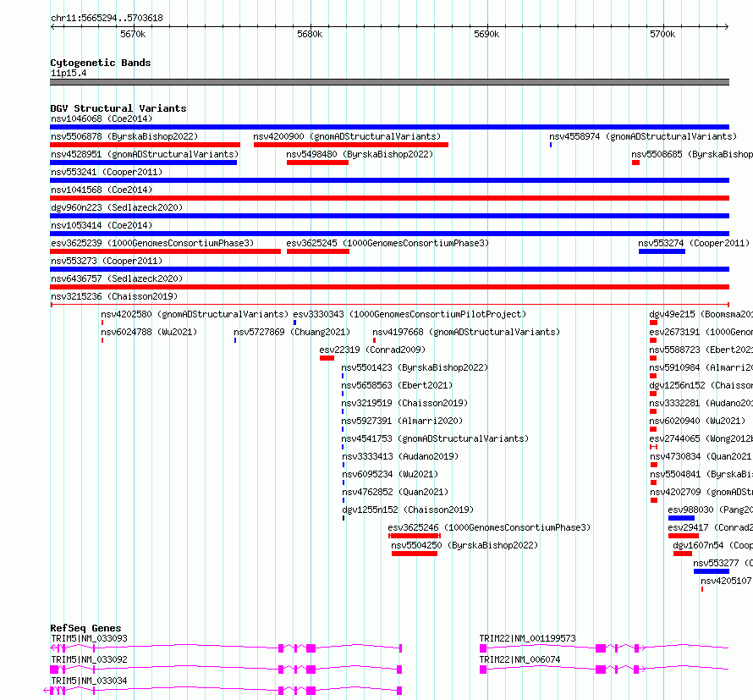
Task: Click the DGV Structural Variants track title
Action: click(x=118, y=108)
